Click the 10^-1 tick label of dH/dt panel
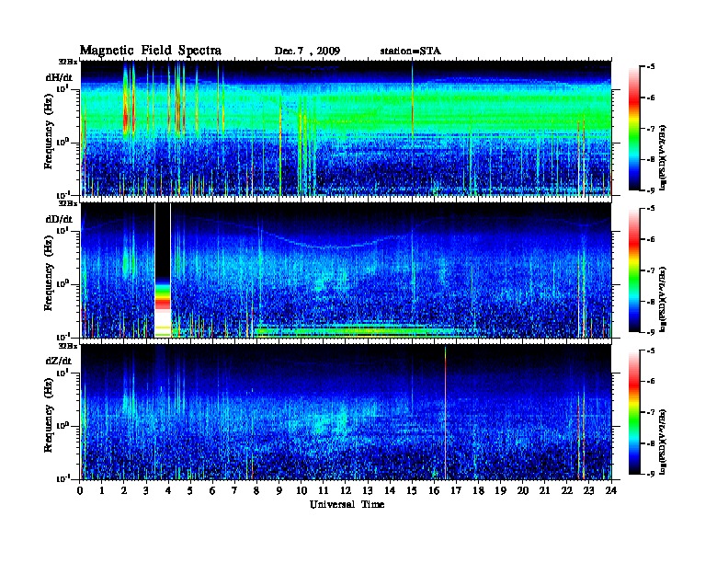The height and width of the screenshot is (563, 728). tap(63, 194)
